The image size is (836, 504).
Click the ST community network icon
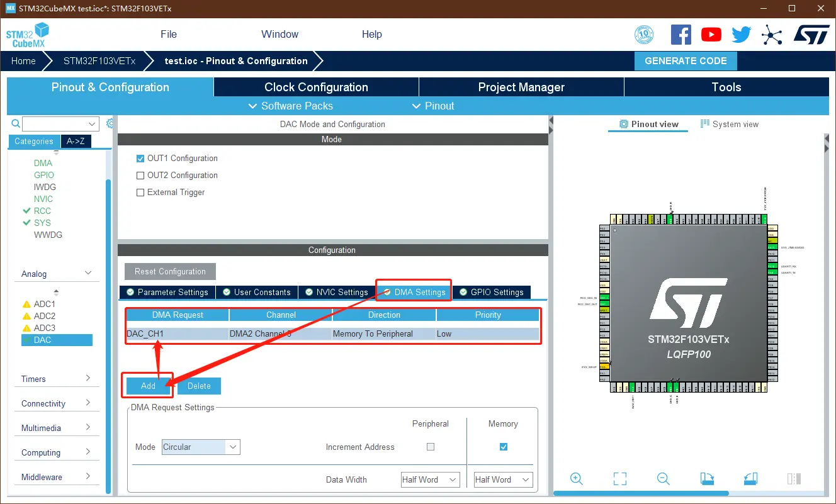click(772, 35)
